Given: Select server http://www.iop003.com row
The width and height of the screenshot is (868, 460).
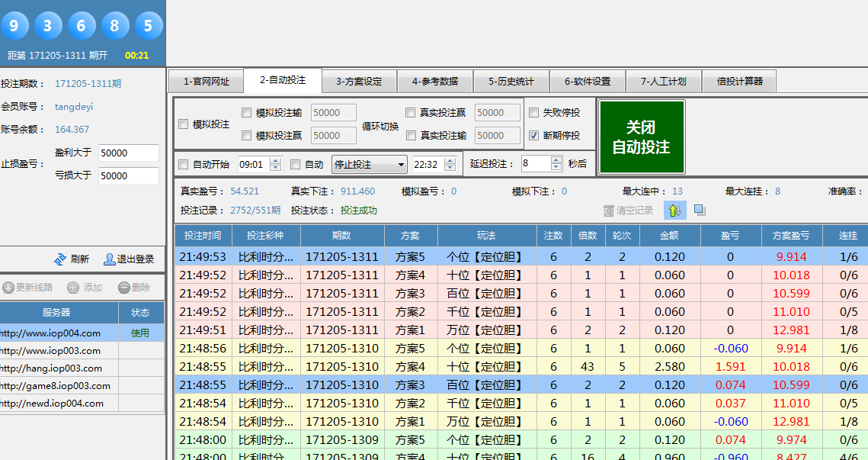Looking at the screenshot, I should 59,351.
